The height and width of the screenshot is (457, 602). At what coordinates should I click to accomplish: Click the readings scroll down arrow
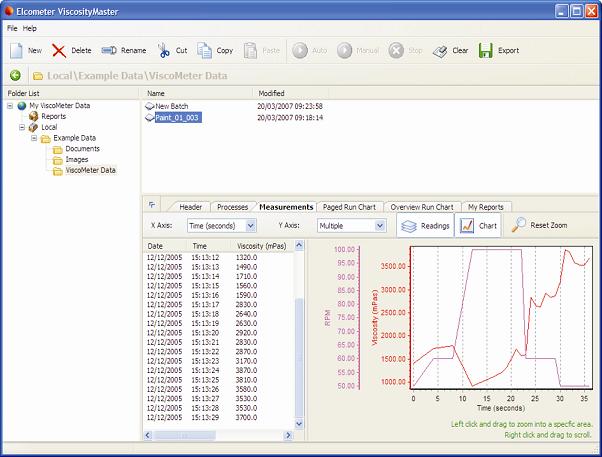tap(299, 424)
